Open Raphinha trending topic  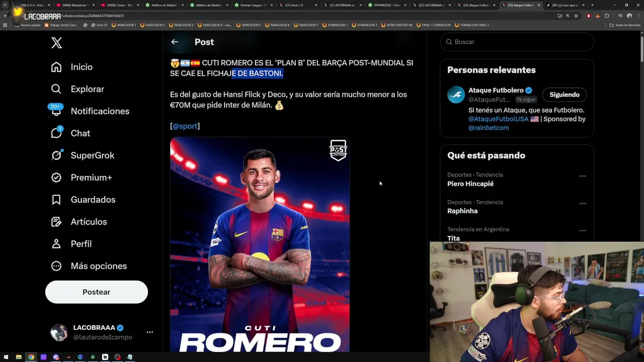coord(462,211)
